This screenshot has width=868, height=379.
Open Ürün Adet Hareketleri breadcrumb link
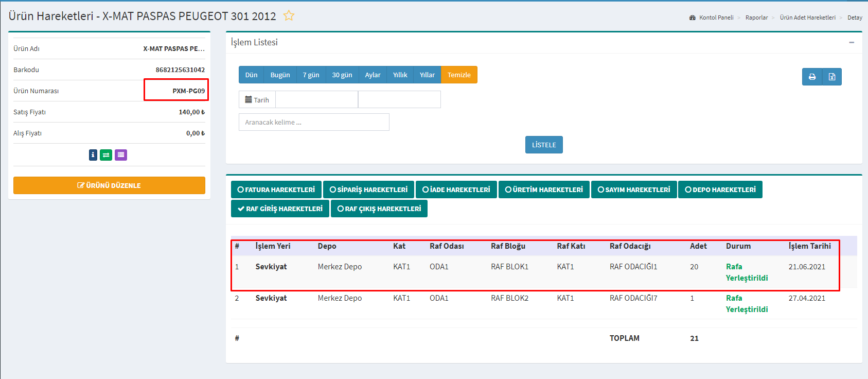[x=807, y=18]
